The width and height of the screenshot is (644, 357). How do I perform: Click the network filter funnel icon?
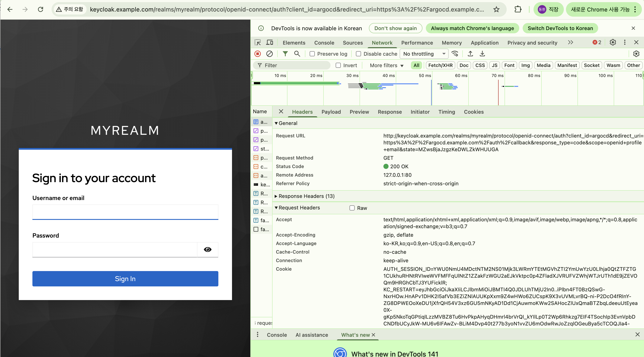(x=285, y=54)
